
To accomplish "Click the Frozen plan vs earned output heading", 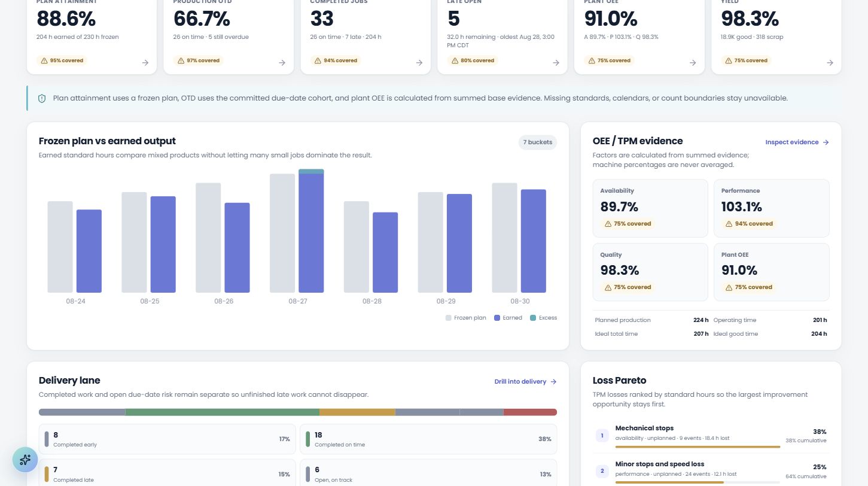I will click(x=107, y=141).
